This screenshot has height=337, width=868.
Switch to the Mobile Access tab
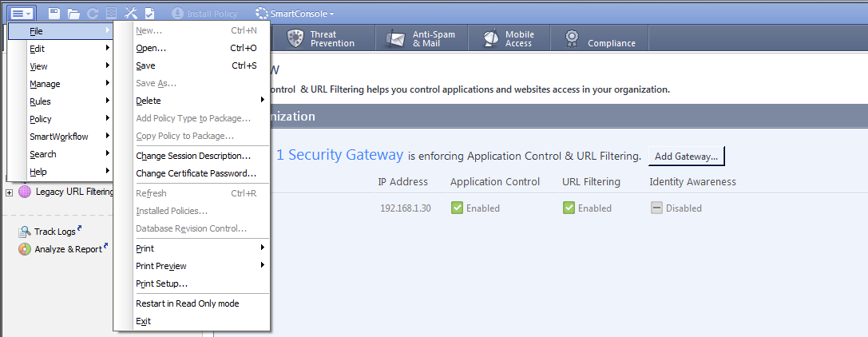[x=509, y=38]
